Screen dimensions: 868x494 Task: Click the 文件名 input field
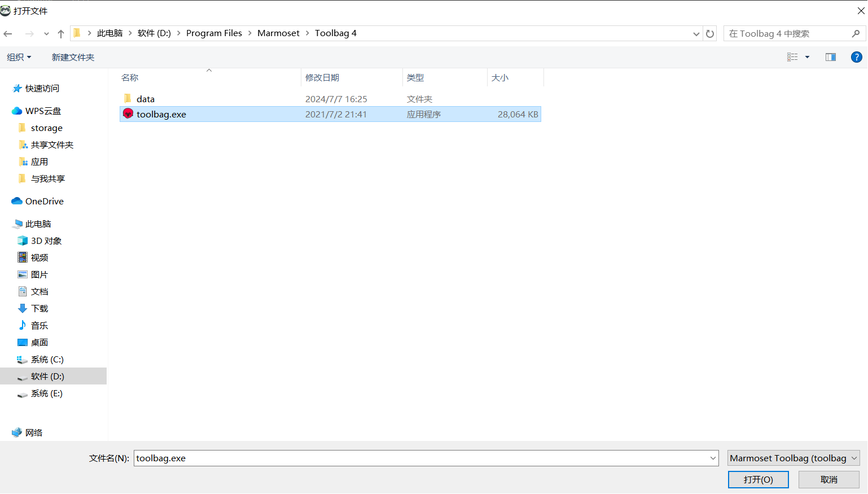pos(421,458)
